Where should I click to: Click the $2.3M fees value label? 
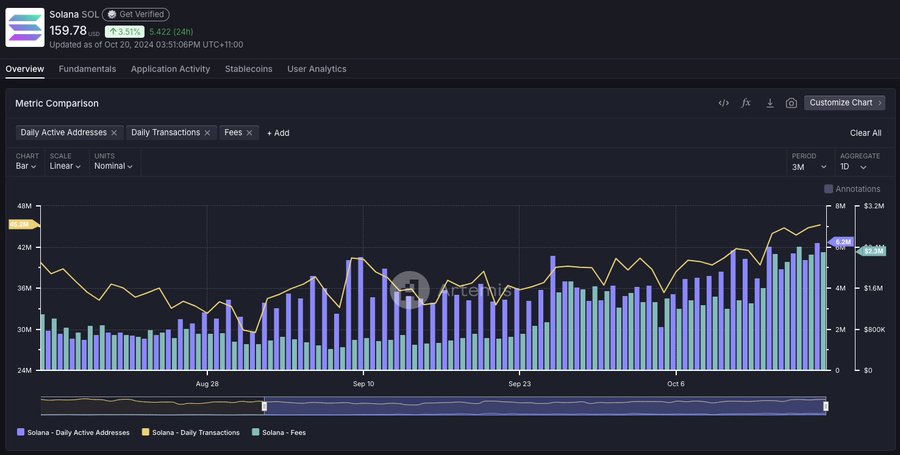point(872,251)
